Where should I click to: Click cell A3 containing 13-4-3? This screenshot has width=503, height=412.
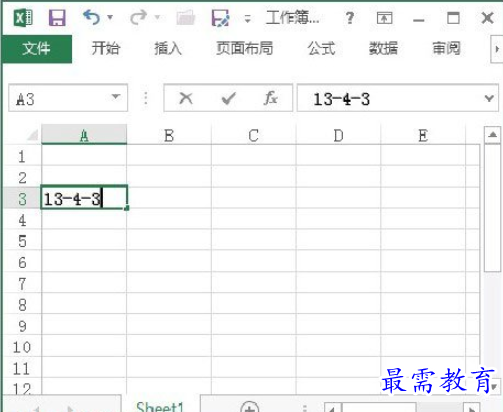pos(84,198)
